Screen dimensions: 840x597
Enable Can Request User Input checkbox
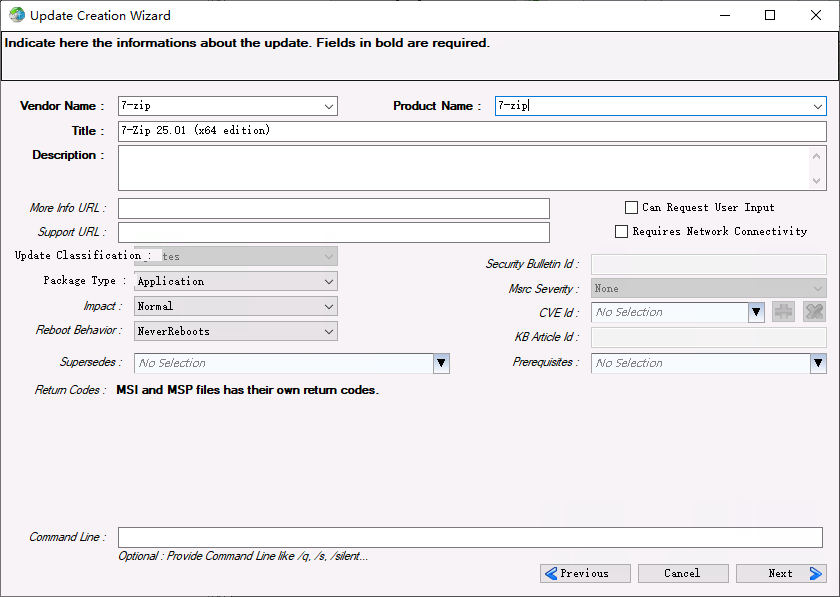point(632,207)
